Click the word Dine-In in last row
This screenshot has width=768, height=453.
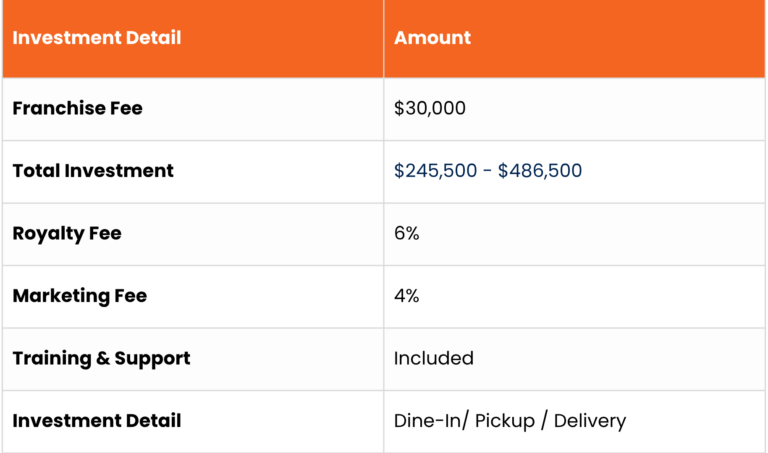(x=428, y=421)
